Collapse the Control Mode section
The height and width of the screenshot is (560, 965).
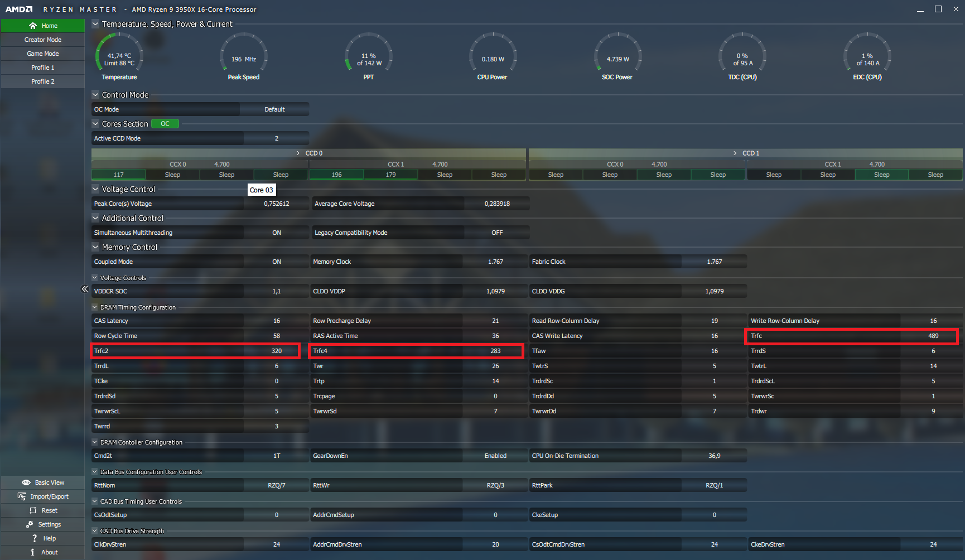pos(95,95)
